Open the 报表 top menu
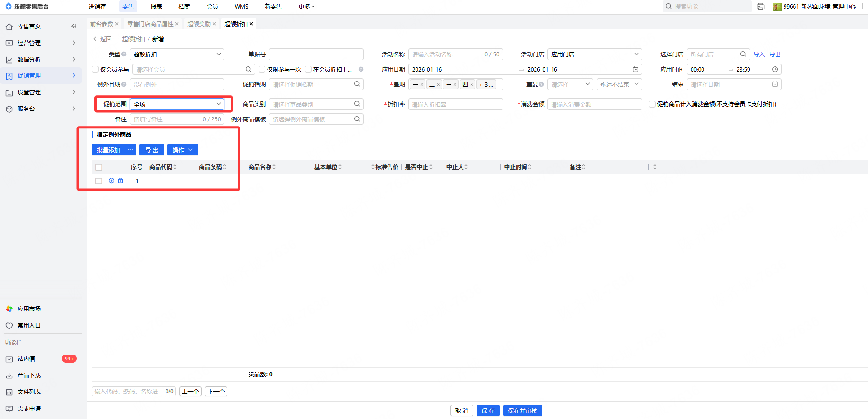Viewport: 868px width, 419px height. pos(156,7)
